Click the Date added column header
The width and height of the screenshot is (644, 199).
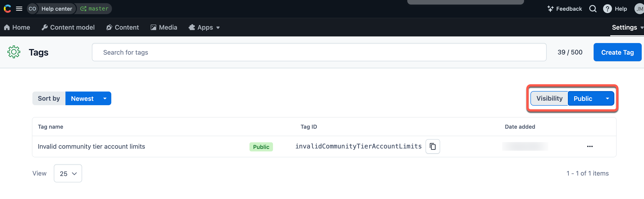(520, 127)
